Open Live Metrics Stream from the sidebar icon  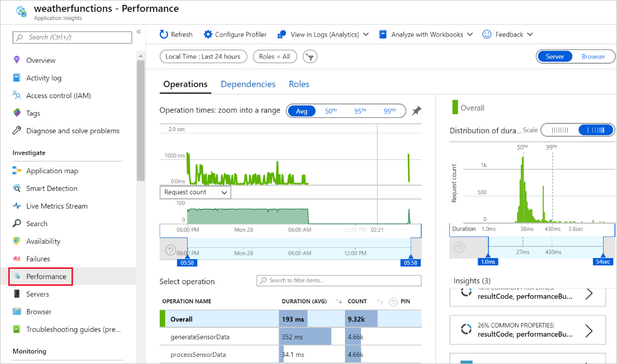click(x=16, y=206)
